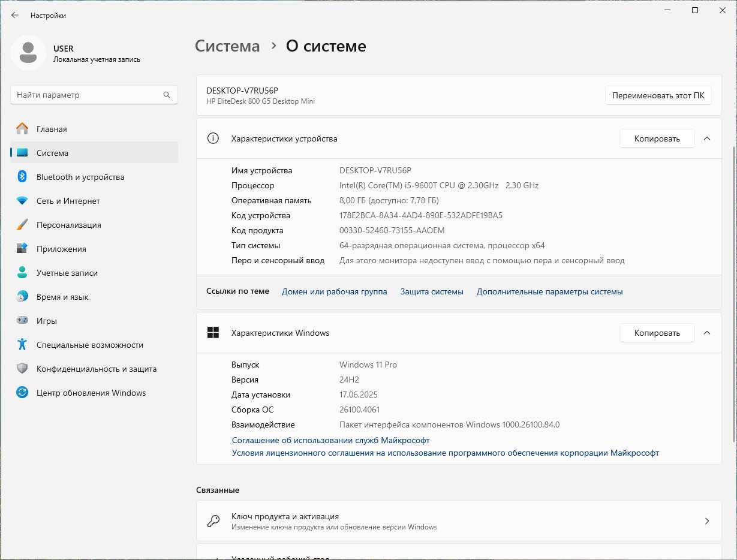Click the Конфиденциальность и защита shield icon
Screen dimensions: 737x560
pos(22,369)
